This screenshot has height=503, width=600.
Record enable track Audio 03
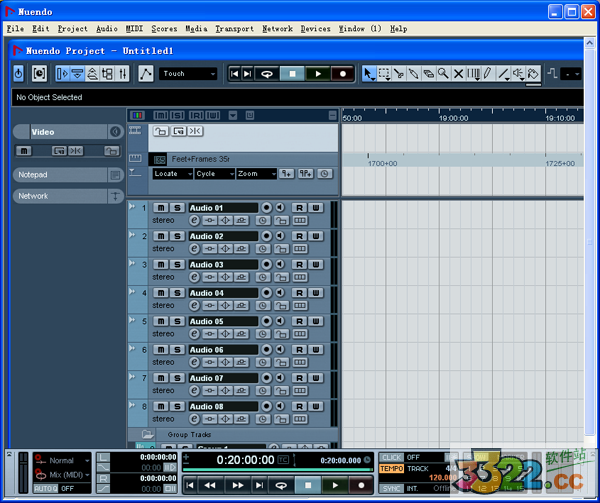266,264
